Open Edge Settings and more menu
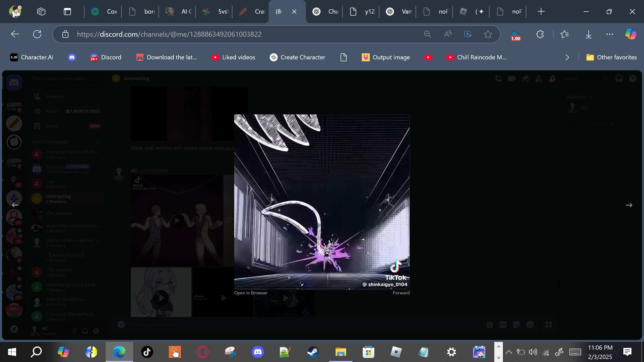644x362 pixels. pos(610,34)
